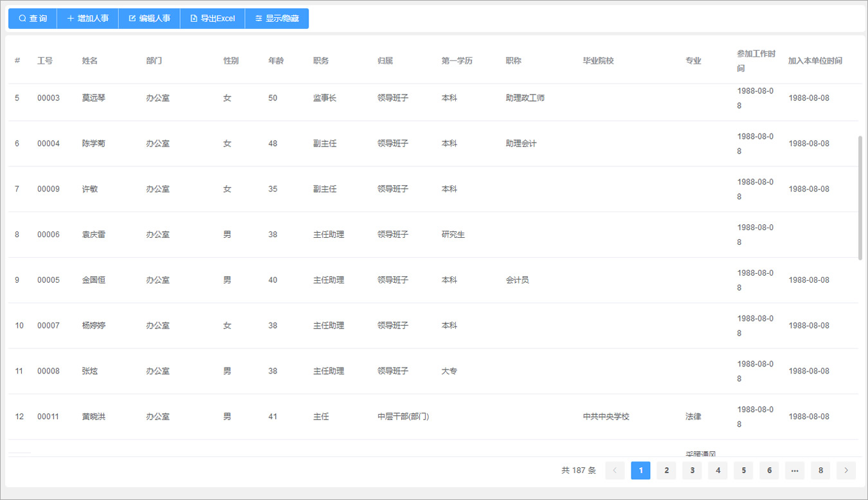Image resolution: width=868 pixels, height=500 pixels.
Task: Click the 共 187 条 total count
Action: pos(579,470)
